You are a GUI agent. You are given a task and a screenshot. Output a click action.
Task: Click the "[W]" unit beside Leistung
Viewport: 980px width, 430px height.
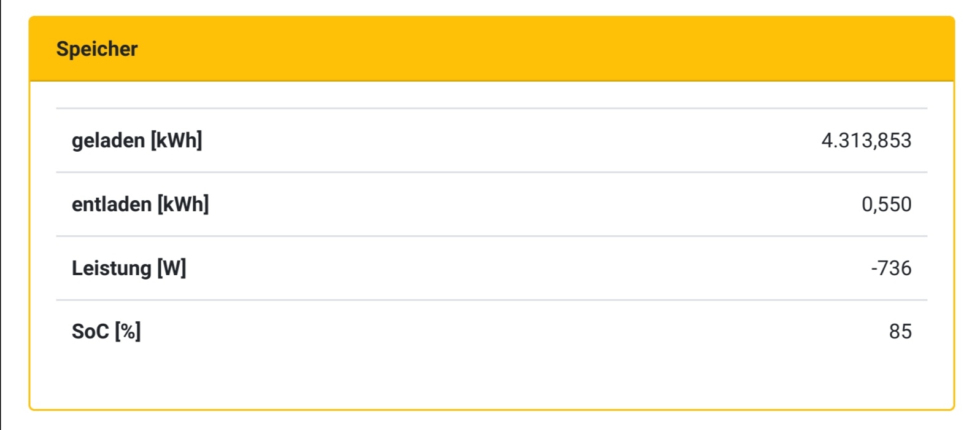[x=172, y=268]
